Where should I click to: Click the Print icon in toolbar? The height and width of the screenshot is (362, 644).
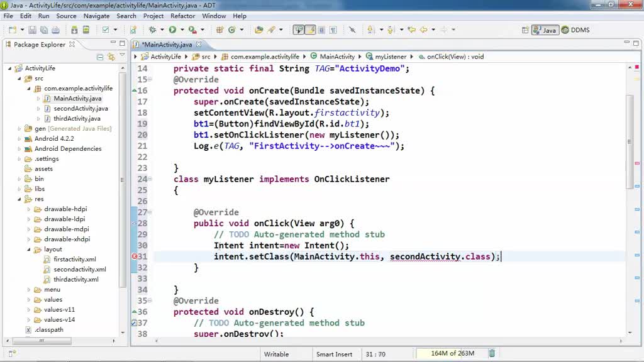(55, 30)
